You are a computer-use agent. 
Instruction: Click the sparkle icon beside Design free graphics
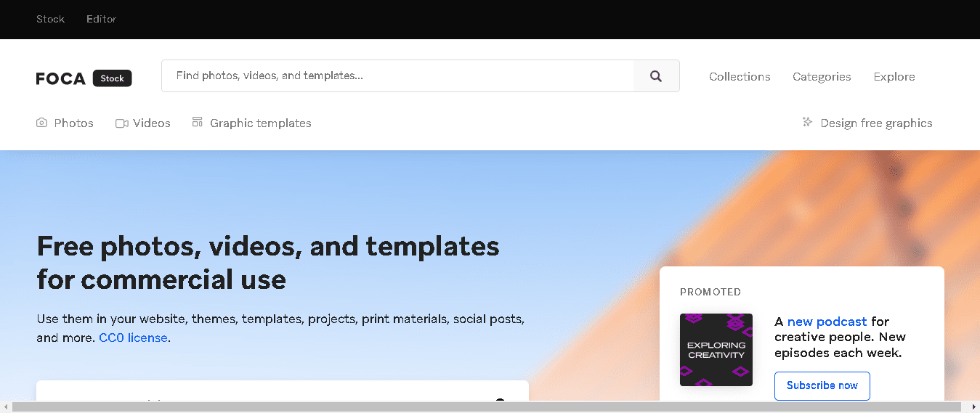click(807, 122)
